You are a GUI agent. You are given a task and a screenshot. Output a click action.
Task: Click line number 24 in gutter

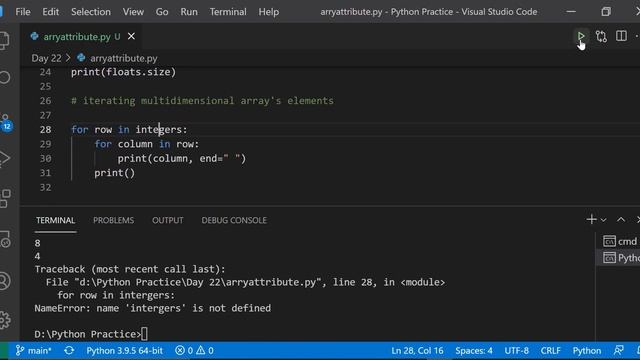(46, 72)
